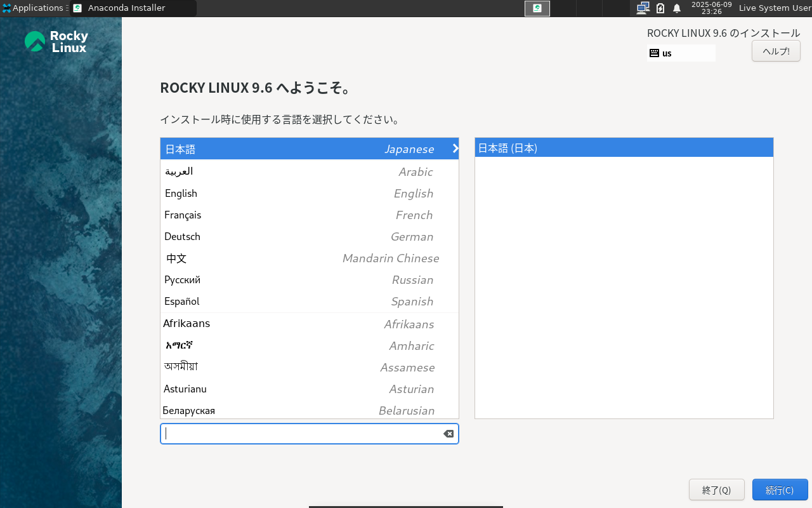Image resolution: width=812 pixels, height=508 pixels.
Task: Open the Applications menu in the top panel
Action: point(34,8)
